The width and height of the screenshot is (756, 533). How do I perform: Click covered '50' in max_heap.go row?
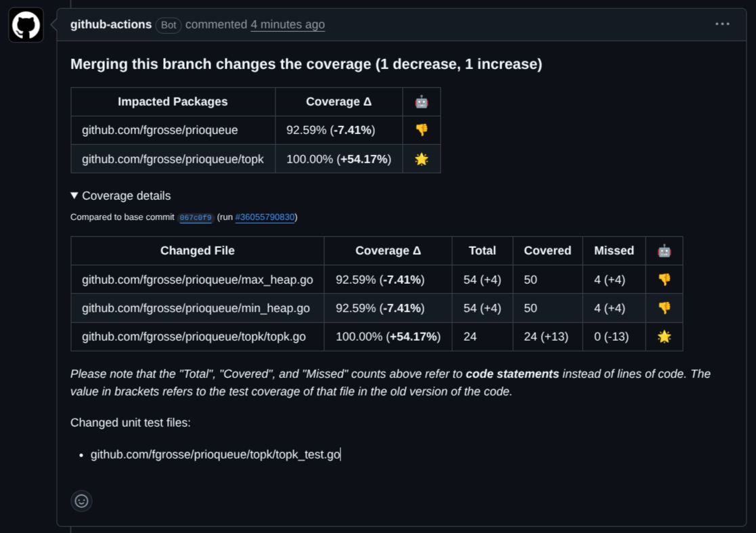pyautogui.click(x=531, y=280)
